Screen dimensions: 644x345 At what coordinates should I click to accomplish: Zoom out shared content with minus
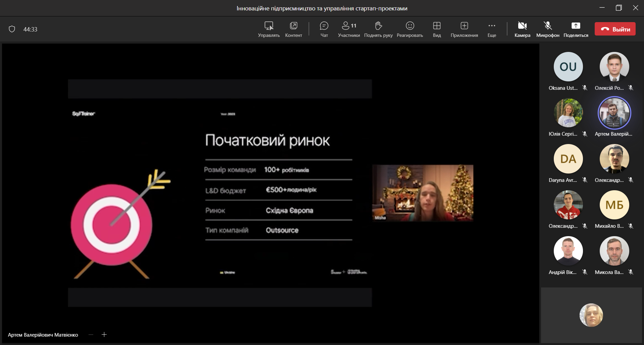(91, 334)
